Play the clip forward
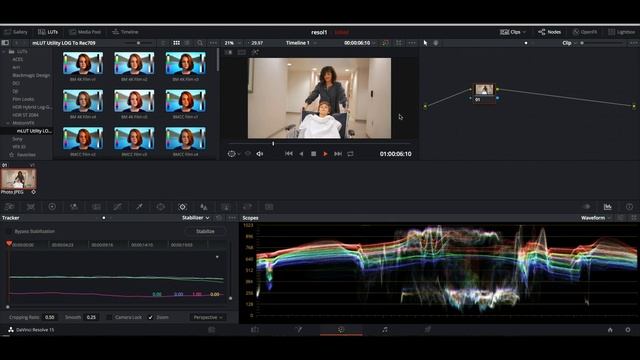Viewport: 640px width, 360px height. pos(325,154)
